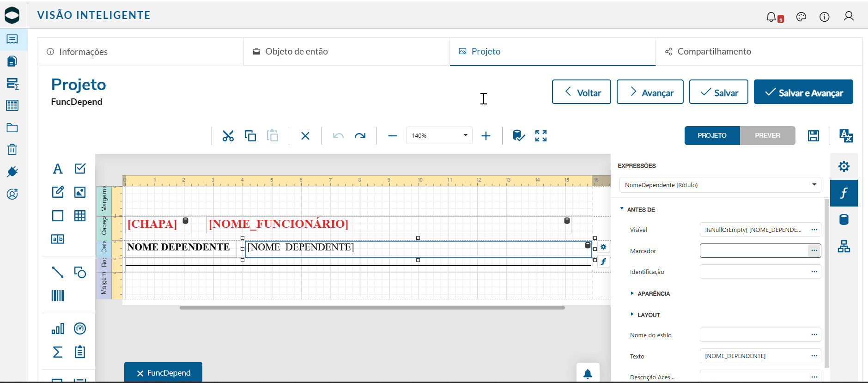
Task: Select the Gauge tool
Action: (x=80, y=328)
